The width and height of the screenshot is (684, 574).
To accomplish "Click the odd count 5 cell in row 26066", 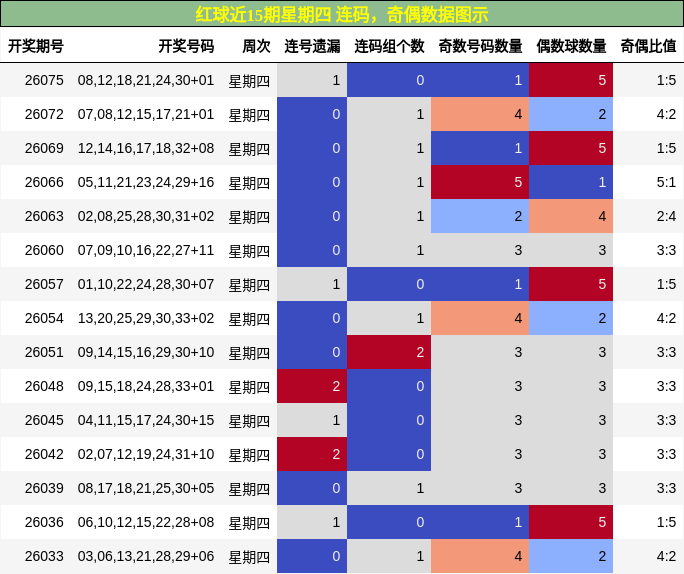I will coord(480,182).
